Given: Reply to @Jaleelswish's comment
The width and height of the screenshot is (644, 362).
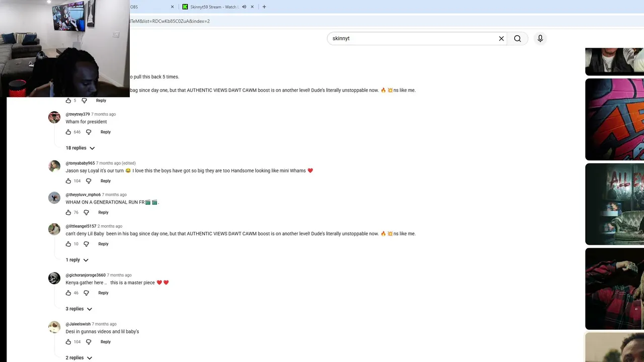Looking at the screenshot, I should click(106, 342).
